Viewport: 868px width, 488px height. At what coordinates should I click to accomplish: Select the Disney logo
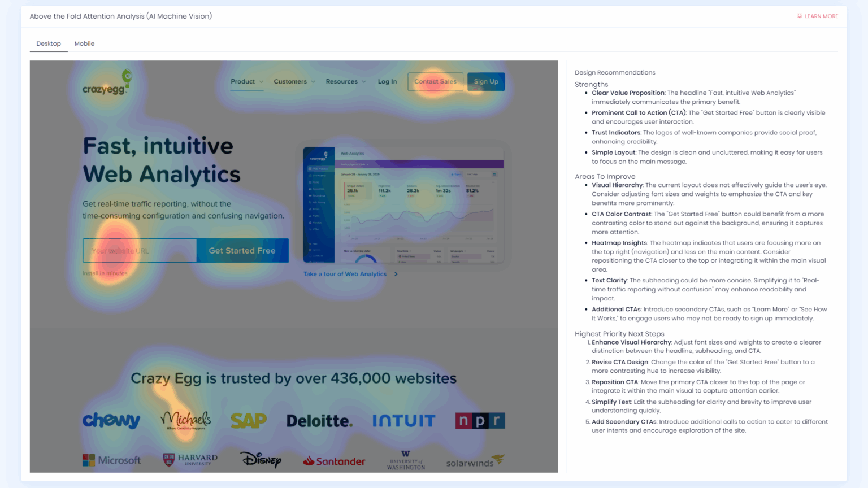(262, 460)
